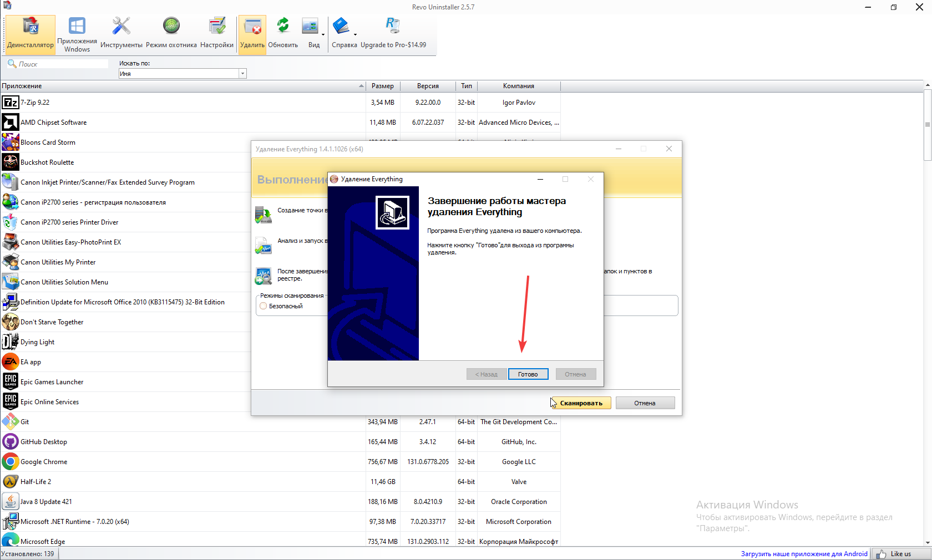
Task: Select Buckshot Roulette icon
Action: (11, 162)
